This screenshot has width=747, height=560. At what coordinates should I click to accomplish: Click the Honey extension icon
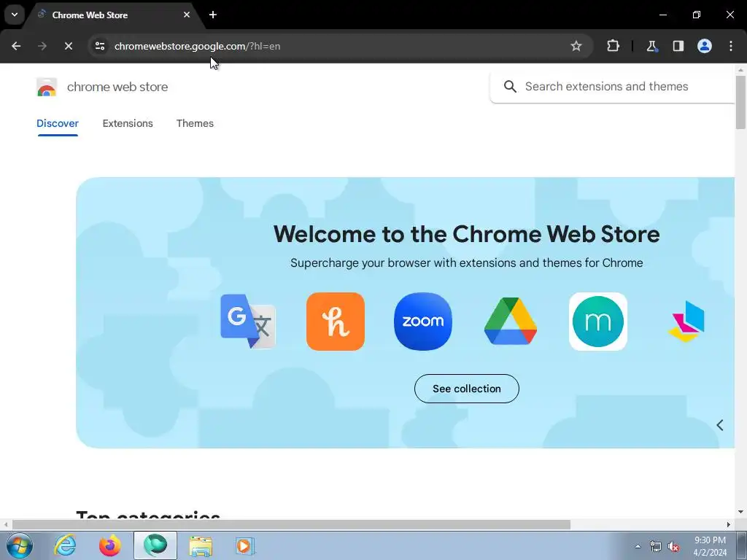click(336, 322)
